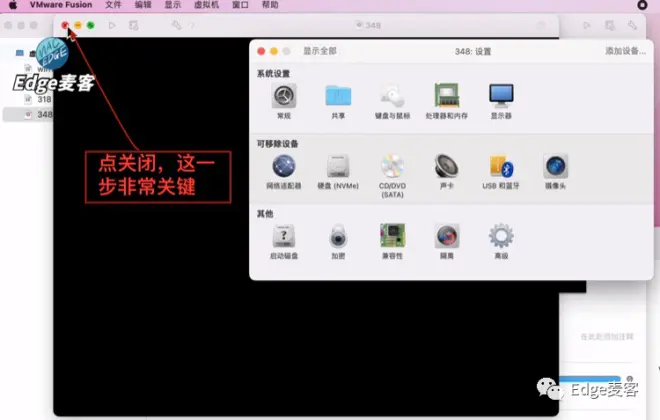Open the 编辑 (Edit) menu
Image resolution: width=660 pixels, height=420 pixels.
(143, 5)
